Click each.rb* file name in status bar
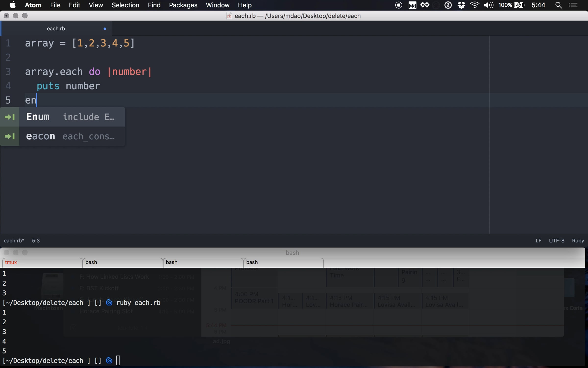 pyautogui.click(x=14, y=240)
